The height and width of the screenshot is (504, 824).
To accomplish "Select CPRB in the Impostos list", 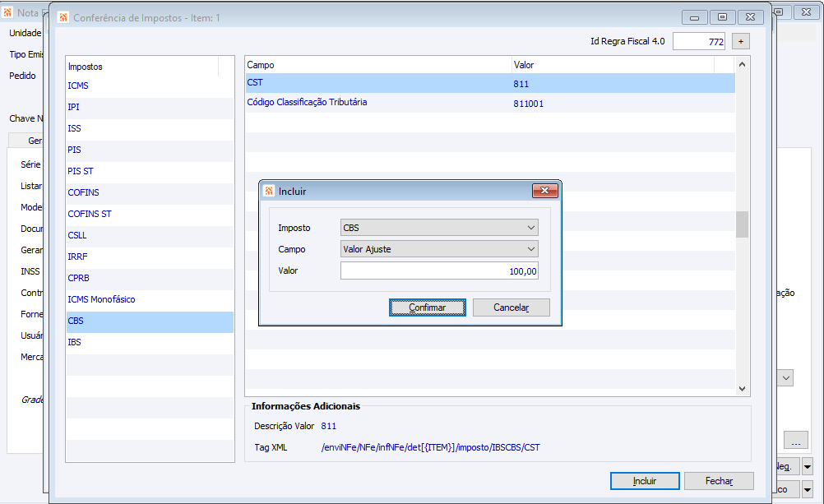I will pos(150,278).
